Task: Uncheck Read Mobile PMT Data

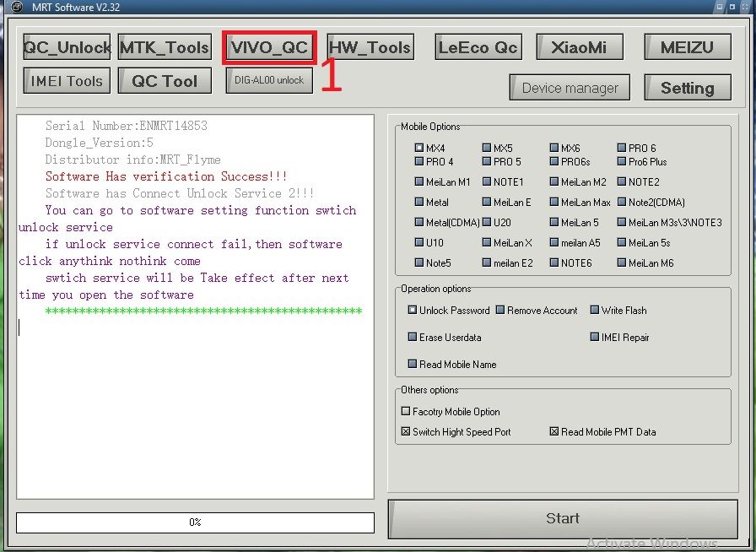Action: point(554,431)
